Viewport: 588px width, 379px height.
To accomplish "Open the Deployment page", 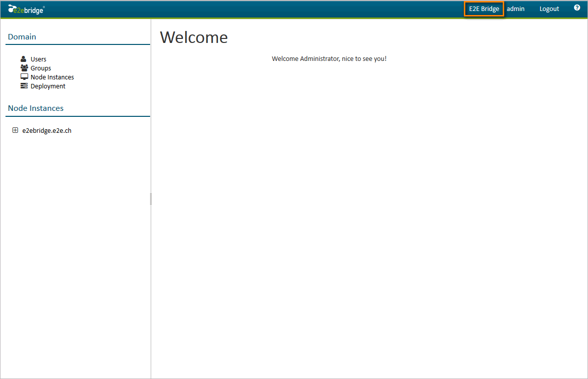I will point(48,86).
